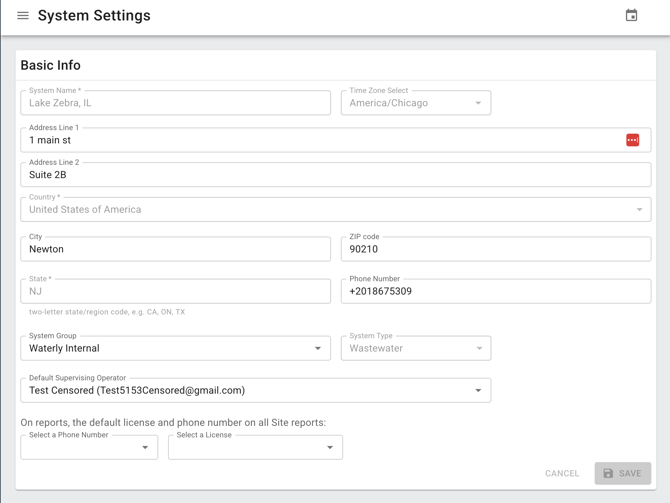
Task: Click the Cancel button
Action: [562, 473]
